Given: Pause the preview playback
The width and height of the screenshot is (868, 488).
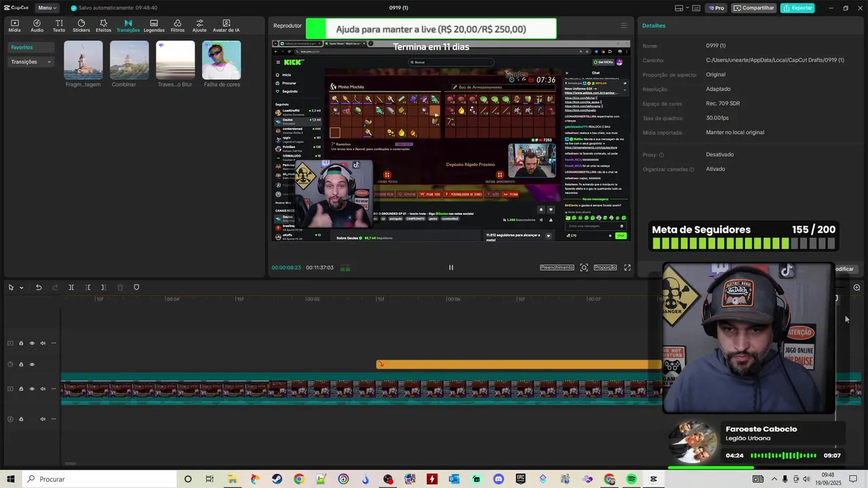Looking at the screenshot, I should pyautogui.click(x=451, y=267).
